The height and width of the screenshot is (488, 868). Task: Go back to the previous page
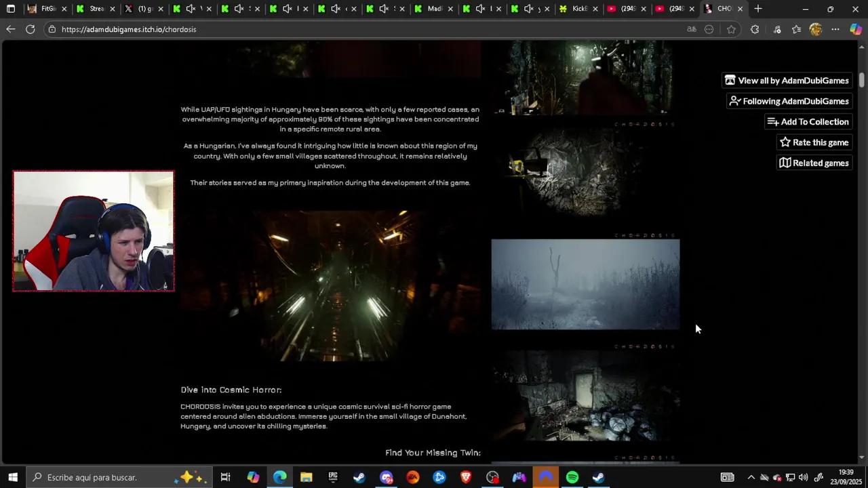coord(10,29)
